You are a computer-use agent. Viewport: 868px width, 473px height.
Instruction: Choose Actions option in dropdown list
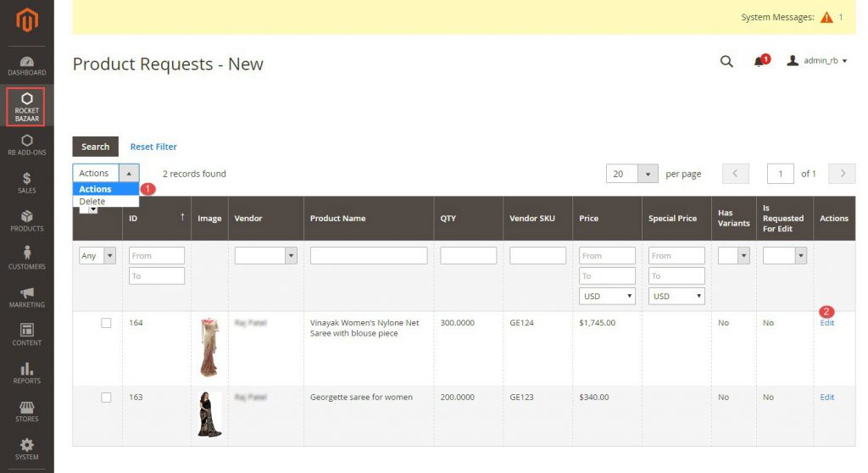coord(106,189)
